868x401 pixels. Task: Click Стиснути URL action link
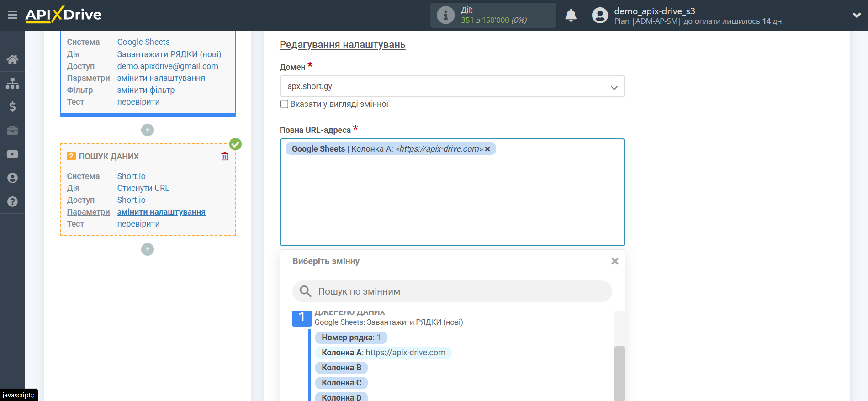pyautogui.click(x=143, y=188)
